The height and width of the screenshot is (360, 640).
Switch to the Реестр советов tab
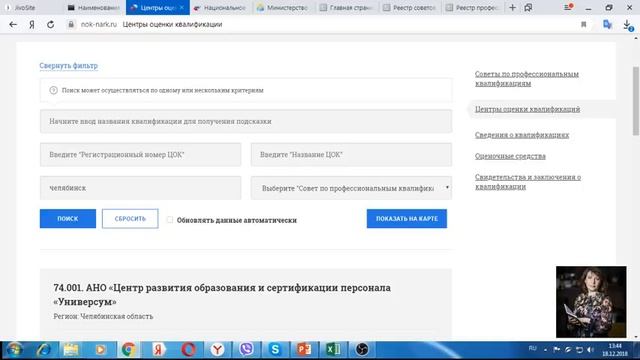[410, 7]
